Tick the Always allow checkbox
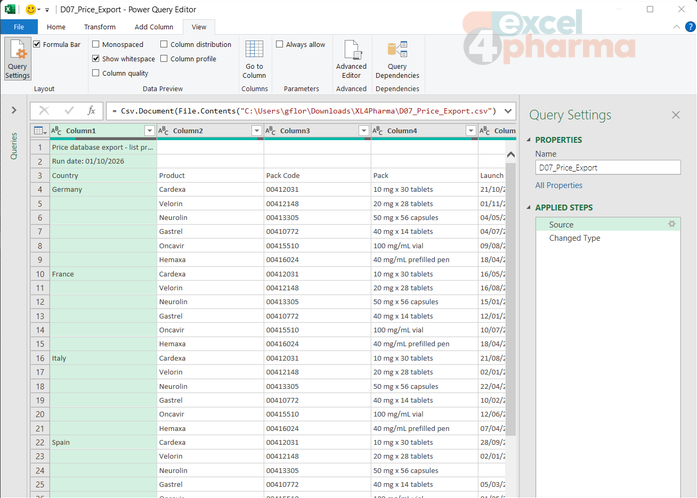 (279, 44)
